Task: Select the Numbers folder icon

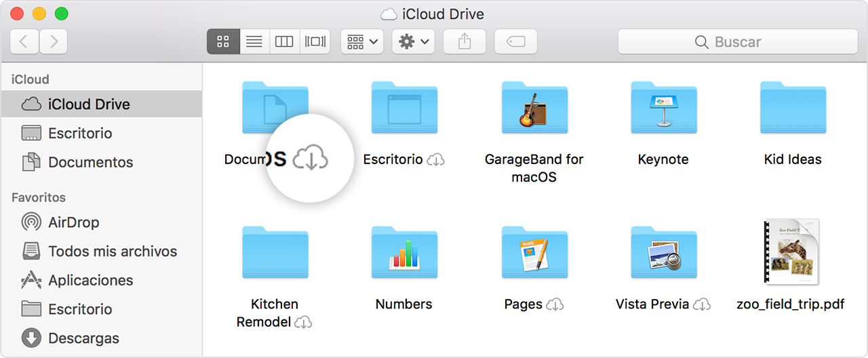Action: pos(404,252)
